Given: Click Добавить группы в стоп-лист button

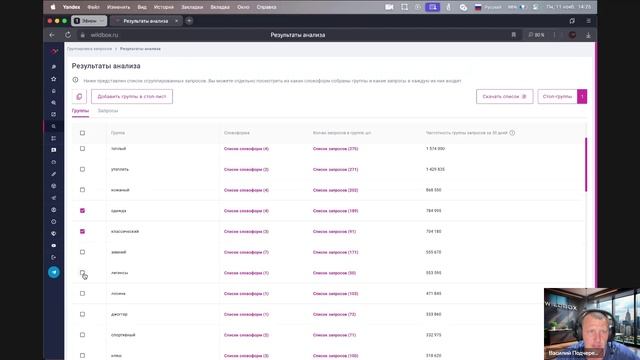Looking at the screenshot, I should pyautogui.click(x=132, y=97).
